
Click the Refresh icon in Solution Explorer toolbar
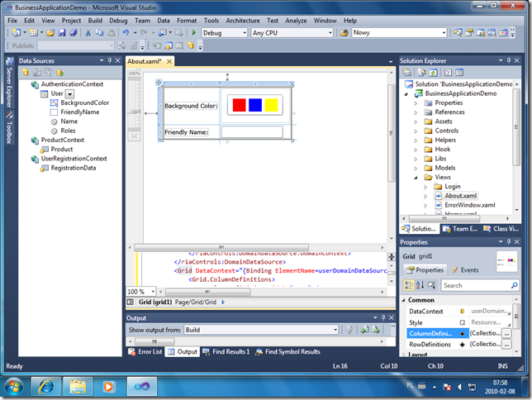433,73
